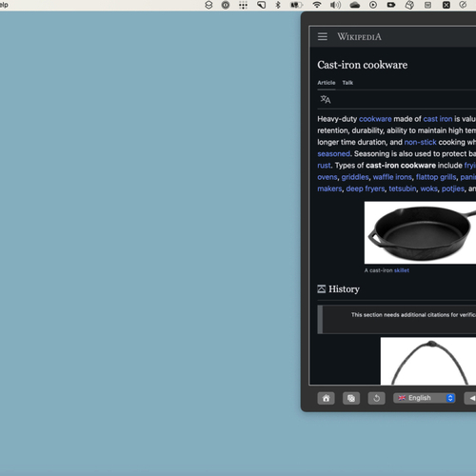Open the dot grid menu bar icon
This screenshot has width=476, height=476.
(x=243, y=5)
